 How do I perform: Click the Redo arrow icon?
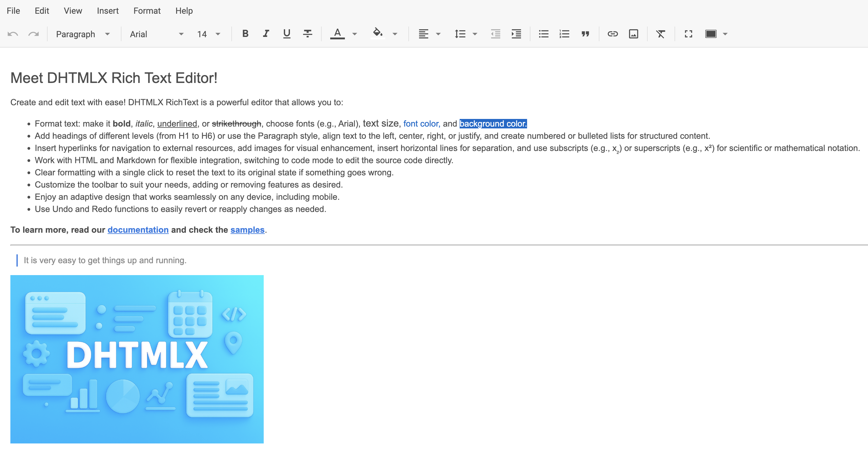pos(33,34)
